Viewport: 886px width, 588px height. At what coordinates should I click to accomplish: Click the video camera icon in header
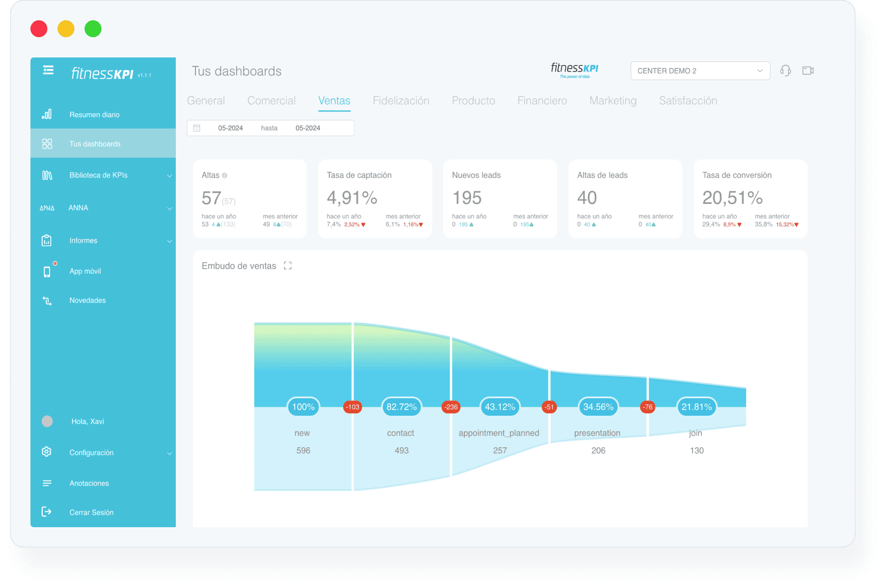808,70
